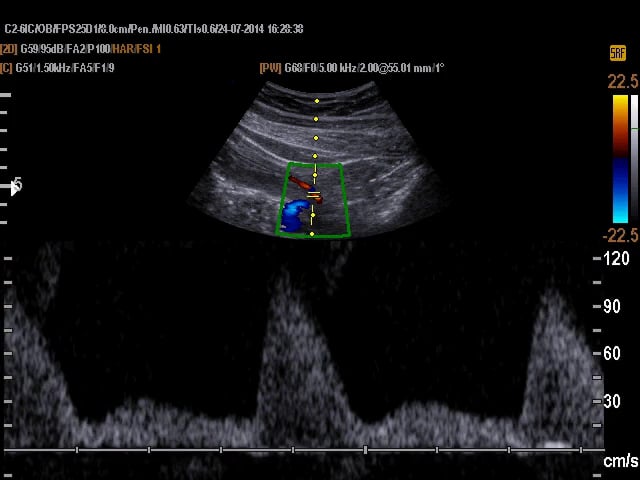Viewport: 640px width, 480px height.
Task: Click the -22.5 lower color scale value
Action: tap(621, 236)
